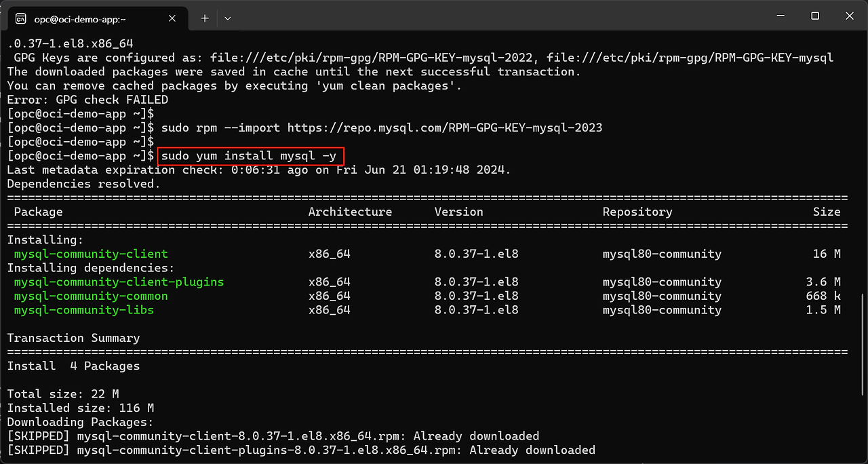868x464 pixels.
Task: Select the opc@oci-demo-app tab
Action: tap(88, 18)
